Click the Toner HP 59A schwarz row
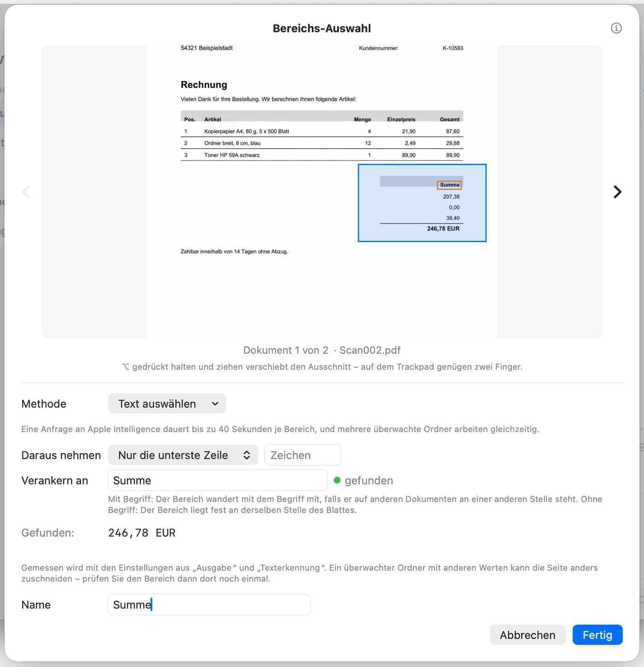The image size is (644, 667). 322,155
